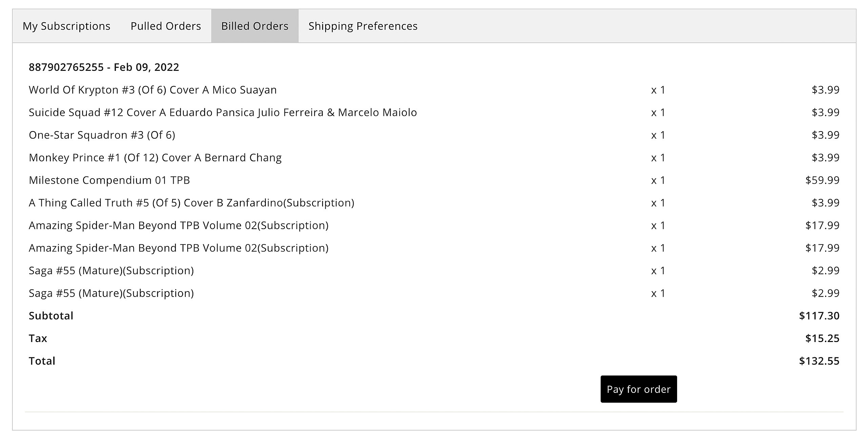Click the Subtotal label
Viewport: 868px width, 442px height.
51,316
